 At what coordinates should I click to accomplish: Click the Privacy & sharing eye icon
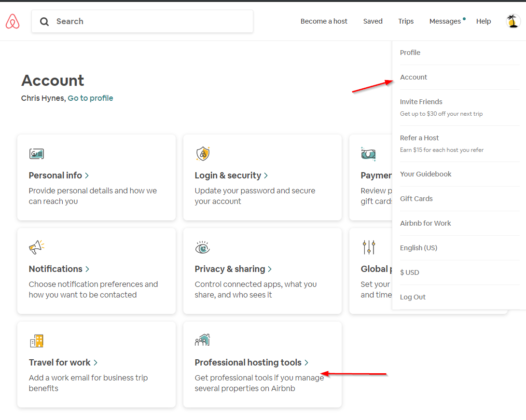(203, 247)
